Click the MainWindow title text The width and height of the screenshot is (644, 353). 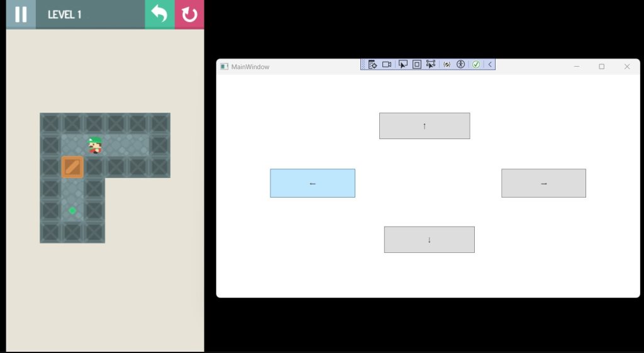coord(250,67)
